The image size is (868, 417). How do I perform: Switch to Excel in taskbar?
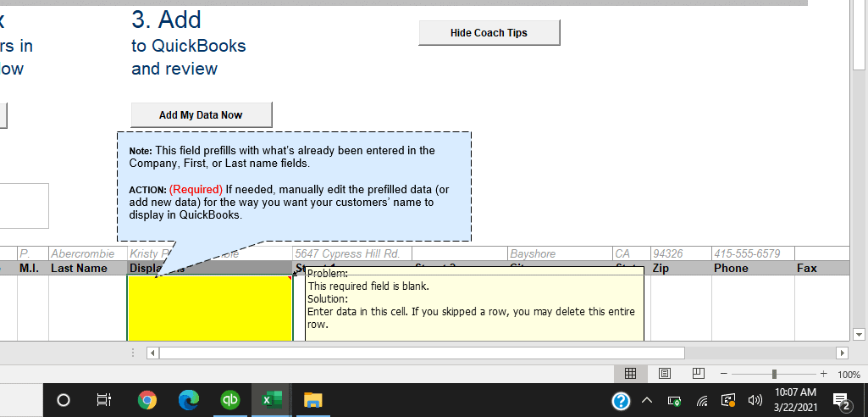click(271, 400)
